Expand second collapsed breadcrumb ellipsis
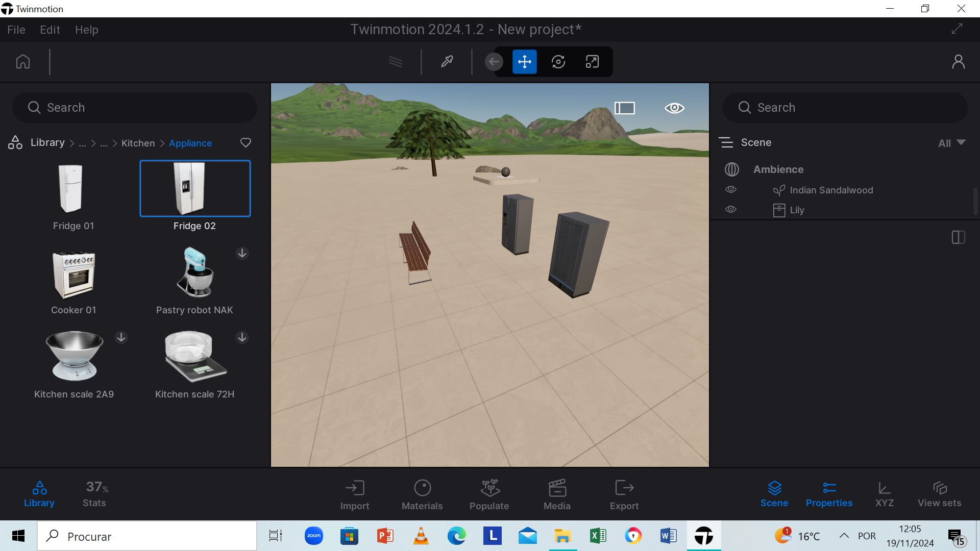 (104, 143)
